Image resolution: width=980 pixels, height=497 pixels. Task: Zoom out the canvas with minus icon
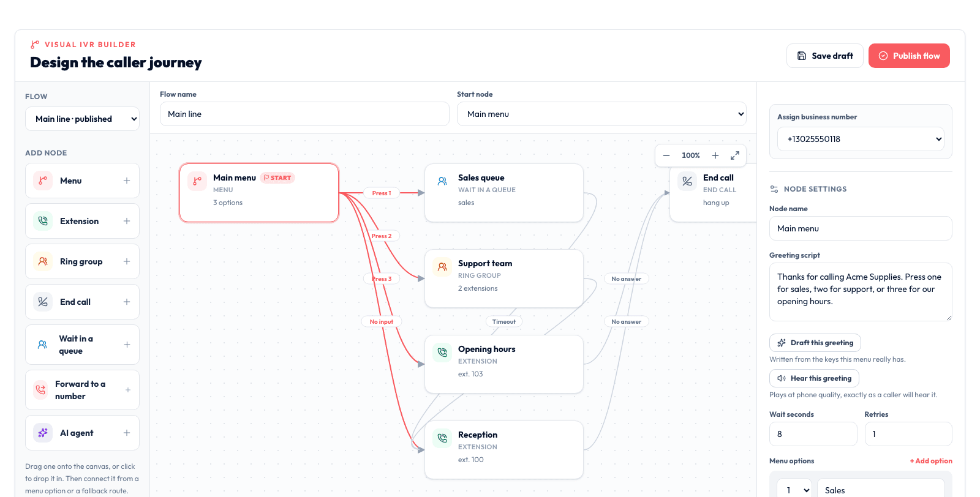666,155
